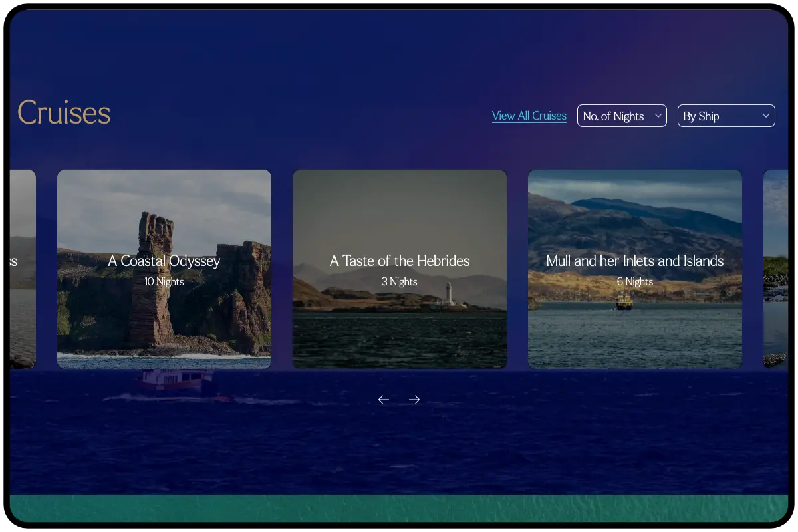
Task: Click the "A Taste of the Hebrides" title text
Action: (x=399, y=261)
